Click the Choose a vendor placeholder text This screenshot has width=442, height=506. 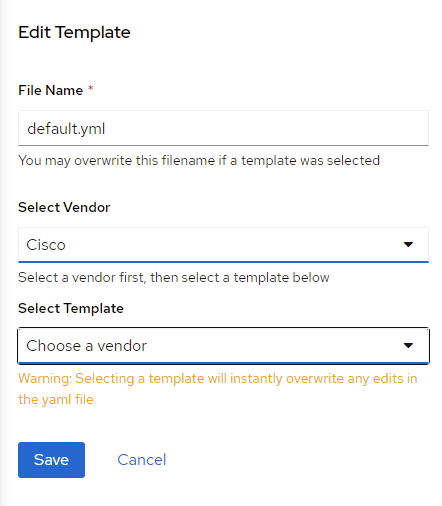click(87, 346)
